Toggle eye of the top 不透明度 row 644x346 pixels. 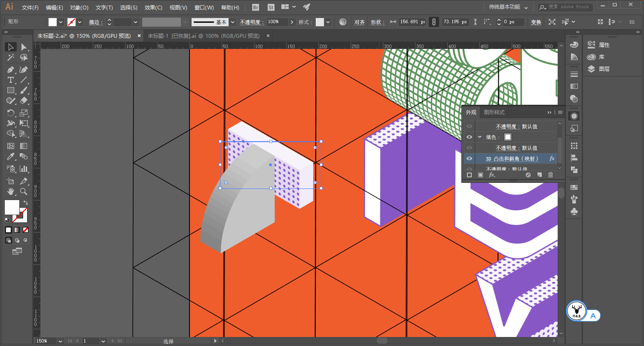469,126
